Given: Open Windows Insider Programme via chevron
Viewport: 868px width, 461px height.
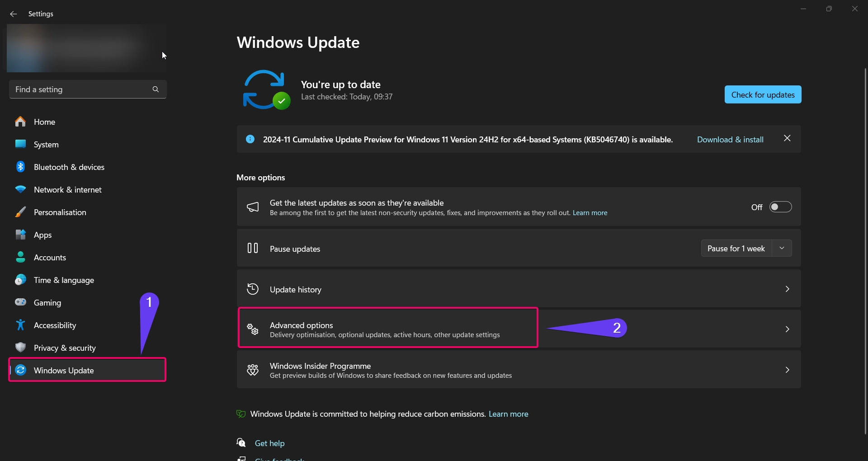Looking at the screenshot, I should (787, 370).
